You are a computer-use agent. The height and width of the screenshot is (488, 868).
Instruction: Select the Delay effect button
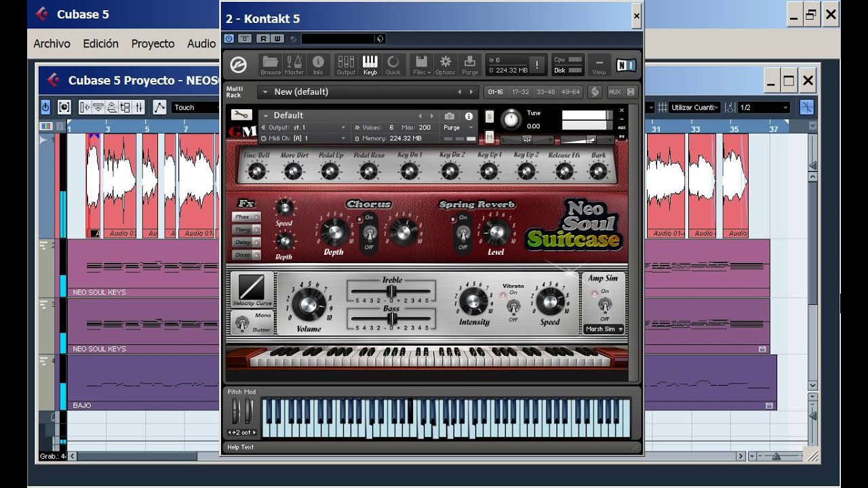pos(246,242)
